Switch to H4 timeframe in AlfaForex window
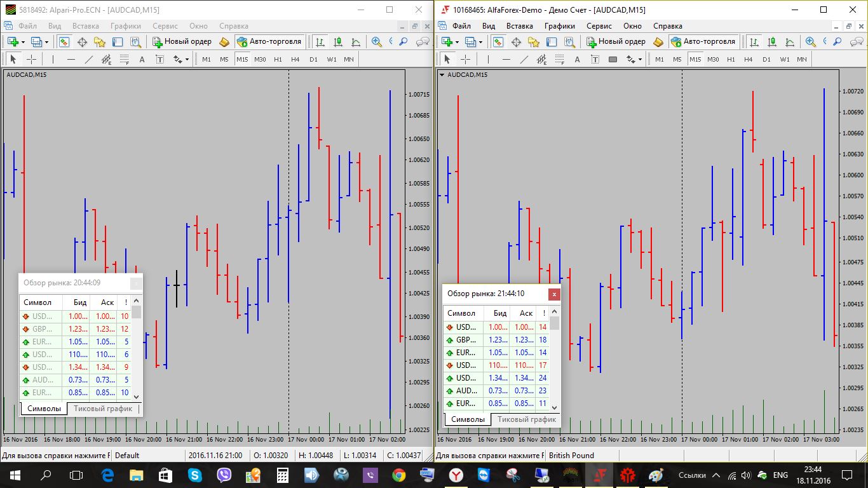The image size is (868, 488). (x=749, y=59)
